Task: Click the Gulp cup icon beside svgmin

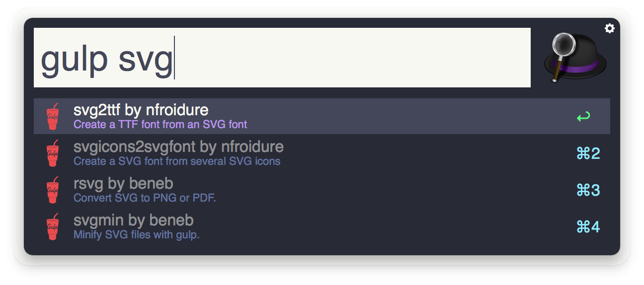Action: (53, 227)
